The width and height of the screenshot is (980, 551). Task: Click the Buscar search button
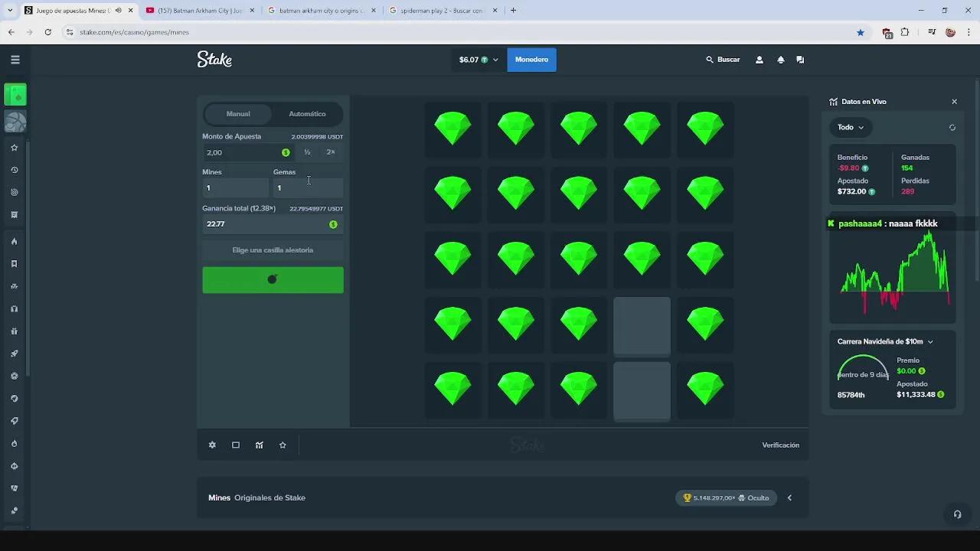(723, 60)
